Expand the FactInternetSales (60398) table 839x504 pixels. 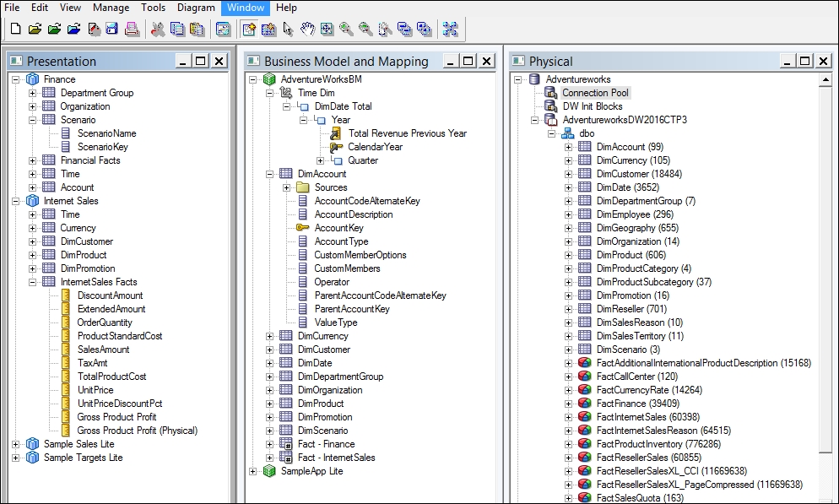coord(568,417)
